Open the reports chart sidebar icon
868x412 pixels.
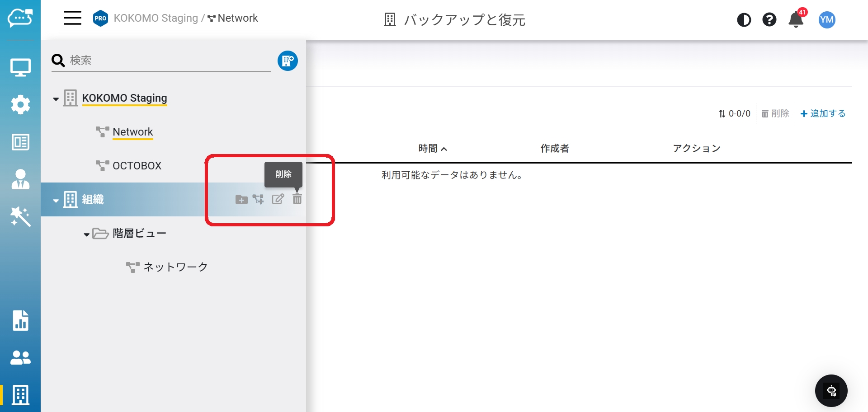20,320
